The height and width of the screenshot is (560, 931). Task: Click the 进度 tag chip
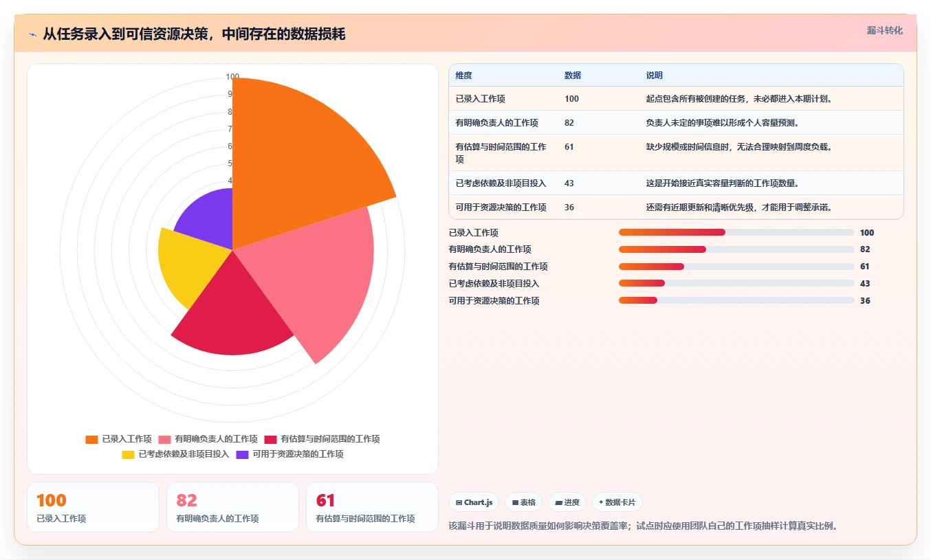click(x=567, y=502)
